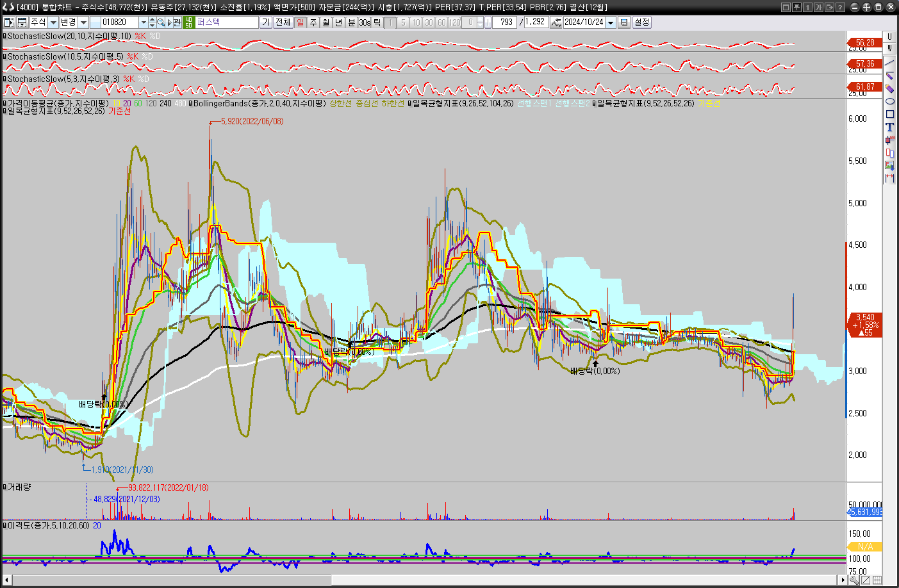Switch chart to monthly (월) period
Screen dimensions: 899x588
point(326,22)
